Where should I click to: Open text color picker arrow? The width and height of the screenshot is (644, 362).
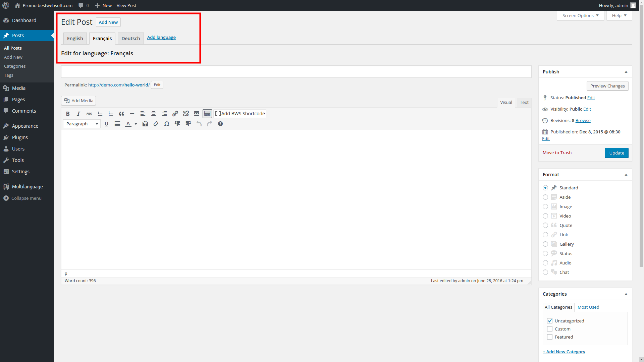pos(136,124)
